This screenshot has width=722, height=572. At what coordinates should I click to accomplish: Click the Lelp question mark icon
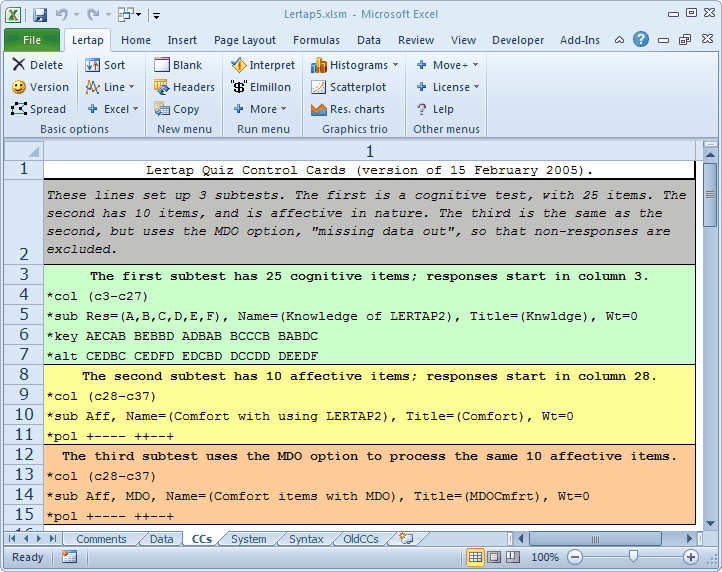[421, 109]
